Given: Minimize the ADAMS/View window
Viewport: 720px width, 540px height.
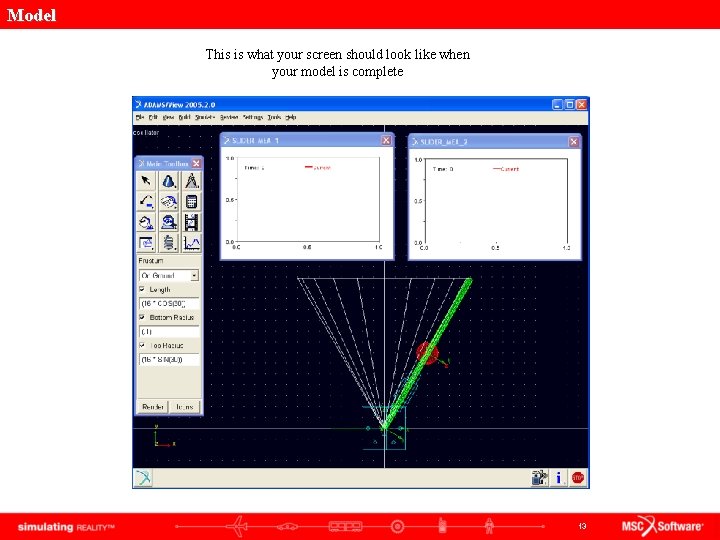Looking at the screenshot, I should point(557,105).
